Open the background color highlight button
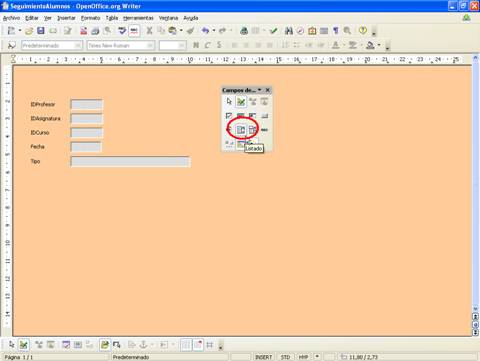 click(370, 45)
